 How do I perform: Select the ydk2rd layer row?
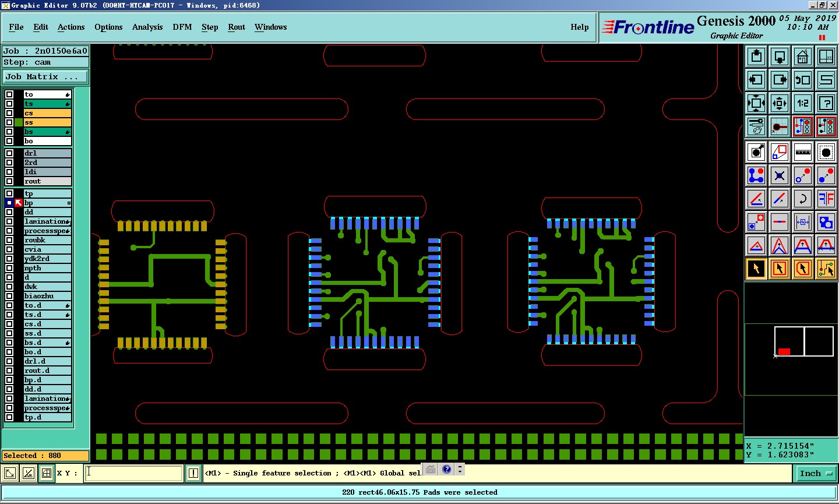(x=47, y=259)
